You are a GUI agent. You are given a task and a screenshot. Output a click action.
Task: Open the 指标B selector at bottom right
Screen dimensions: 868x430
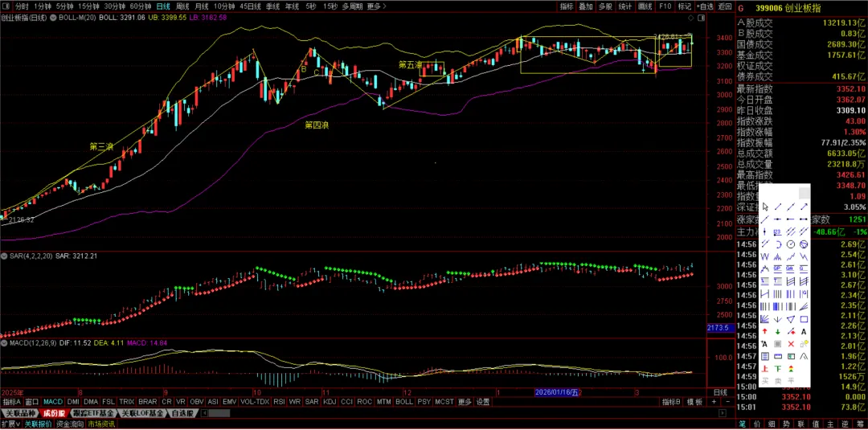pos(671,402)
